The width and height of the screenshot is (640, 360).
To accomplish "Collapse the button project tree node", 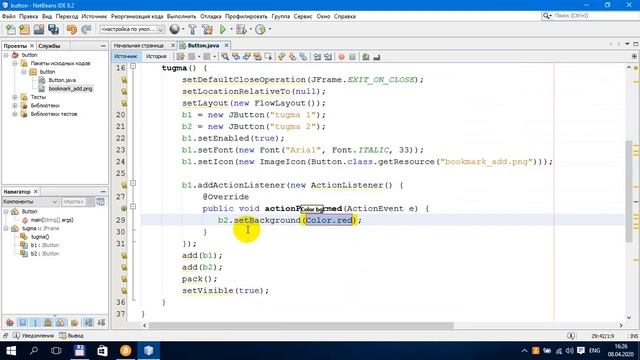I will pyautogui.click(x=6, y=55).
